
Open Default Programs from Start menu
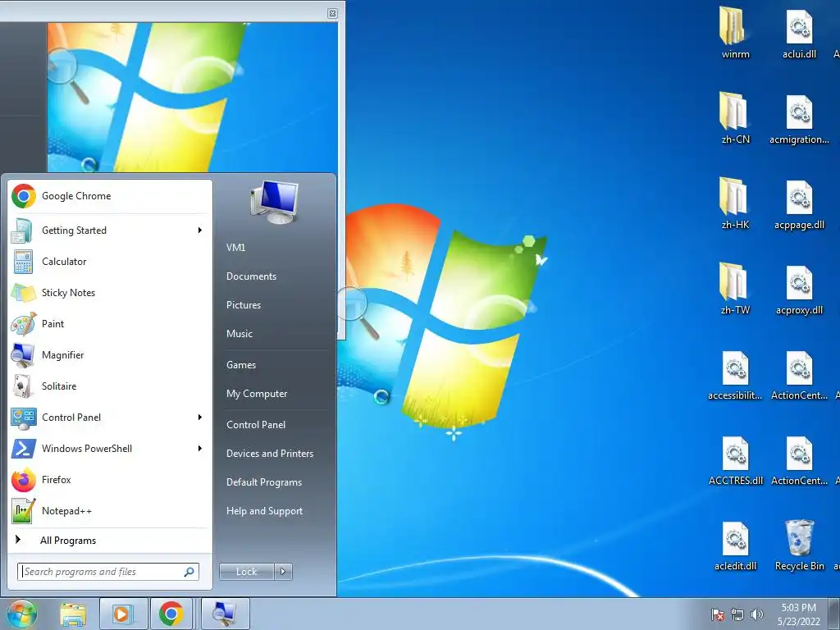[x=263, y=482]
